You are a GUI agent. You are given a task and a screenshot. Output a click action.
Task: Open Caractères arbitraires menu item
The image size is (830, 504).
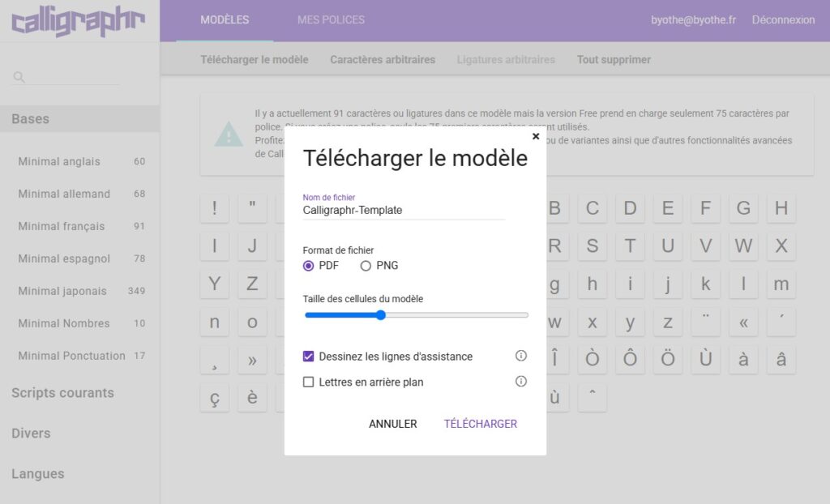click(383, 59)
